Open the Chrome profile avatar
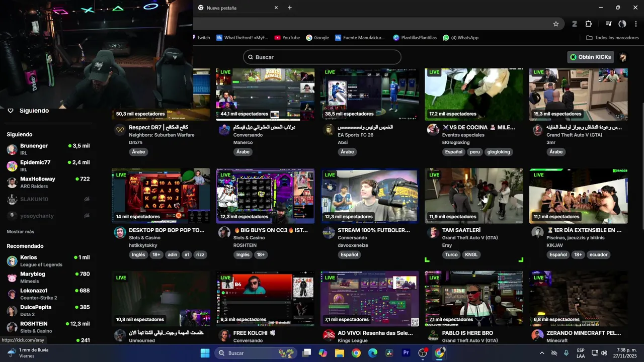644x362 pixels. click(622, 24)
